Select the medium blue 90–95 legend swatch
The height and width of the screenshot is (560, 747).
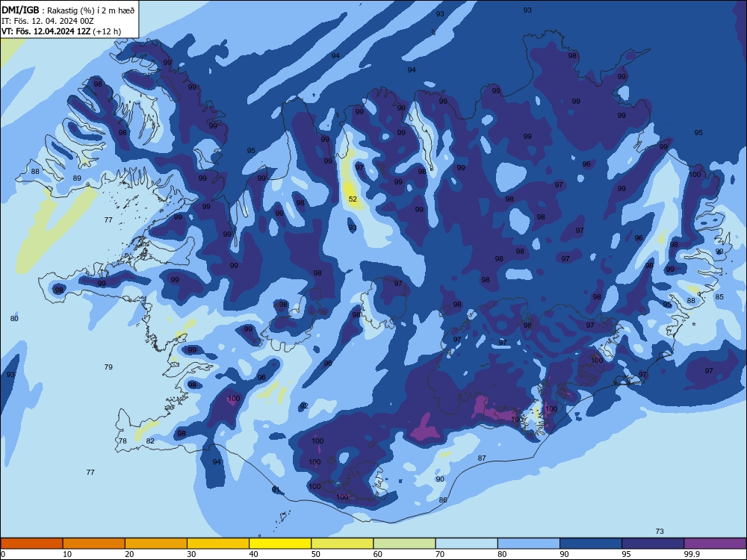click(x=591, y=544)
